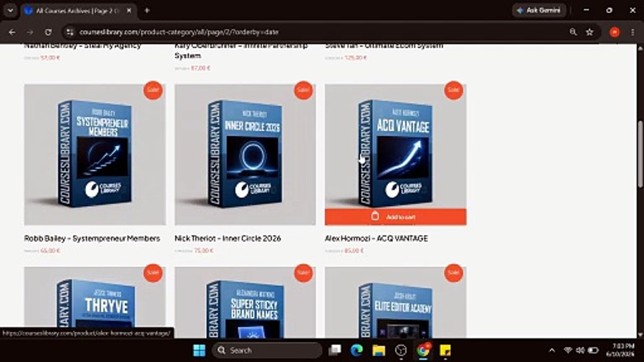This screenshot has height=362, width=644.
Task: Launch Microsoft Edge from the taskbar
Action: (357, 350)
